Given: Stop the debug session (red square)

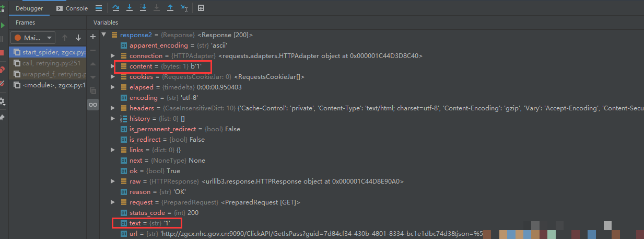Looking at the screenshot, I should click(2, 53).
